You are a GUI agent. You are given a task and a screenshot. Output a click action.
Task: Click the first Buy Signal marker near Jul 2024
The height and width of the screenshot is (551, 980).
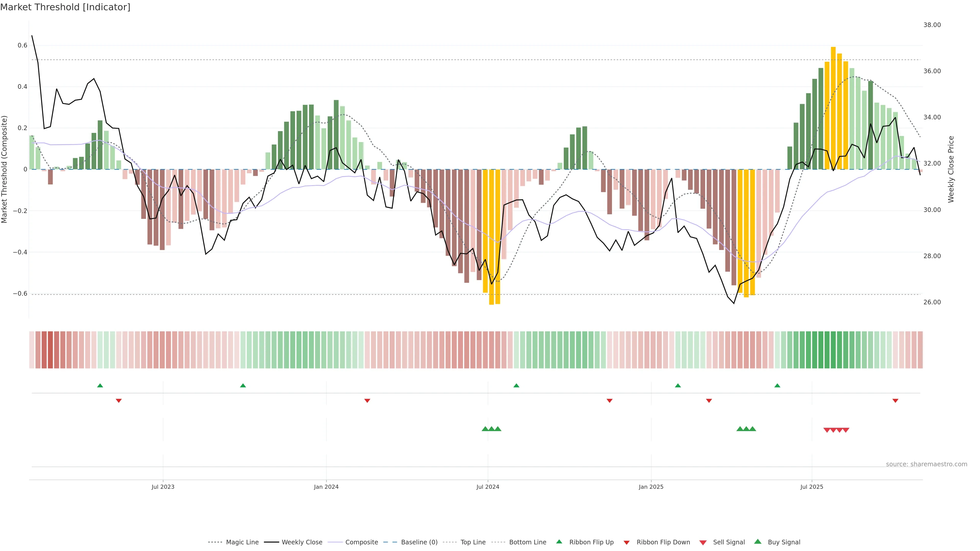[x=485, y=429]
